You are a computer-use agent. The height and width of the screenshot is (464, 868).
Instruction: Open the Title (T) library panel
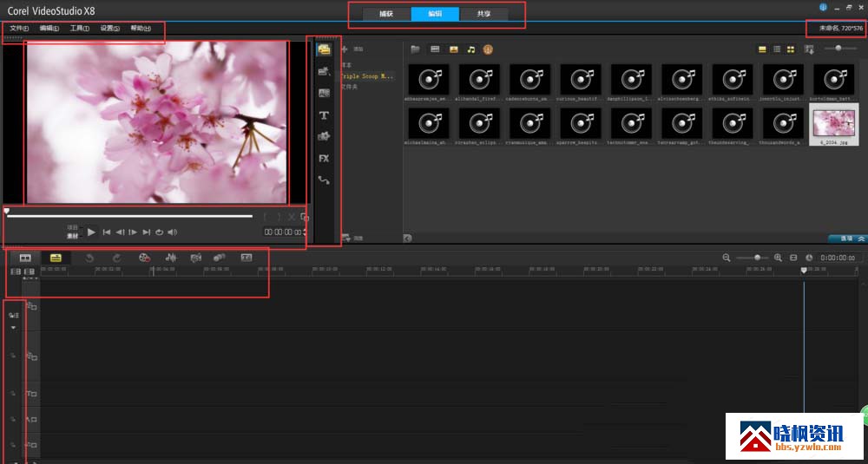click(324, 114)
